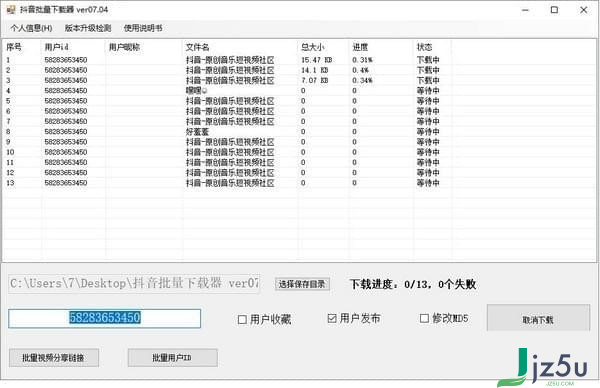Click the user ID input field

point(104,318)
